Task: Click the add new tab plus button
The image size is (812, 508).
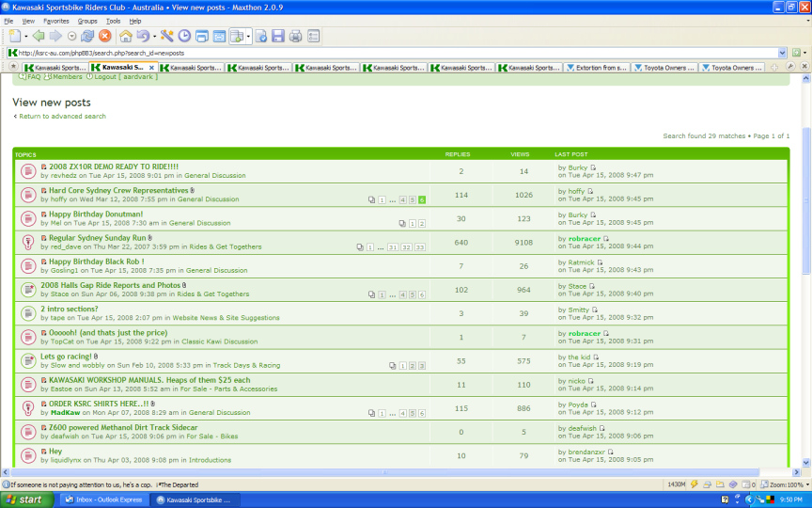Action: (774, 68)
